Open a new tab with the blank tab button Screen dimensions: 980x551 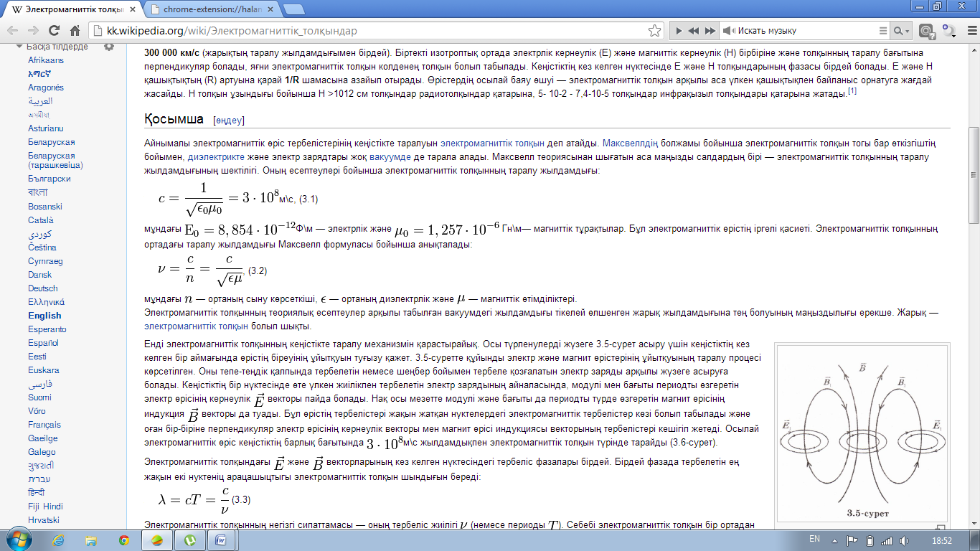coord(293,9)
